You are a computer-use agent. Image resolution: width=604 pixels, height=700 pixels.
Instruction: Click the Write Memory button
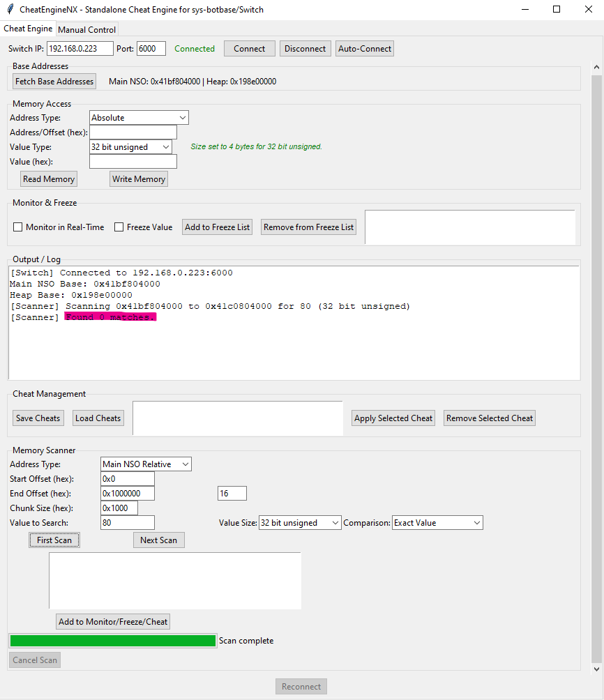pos(139,179)
